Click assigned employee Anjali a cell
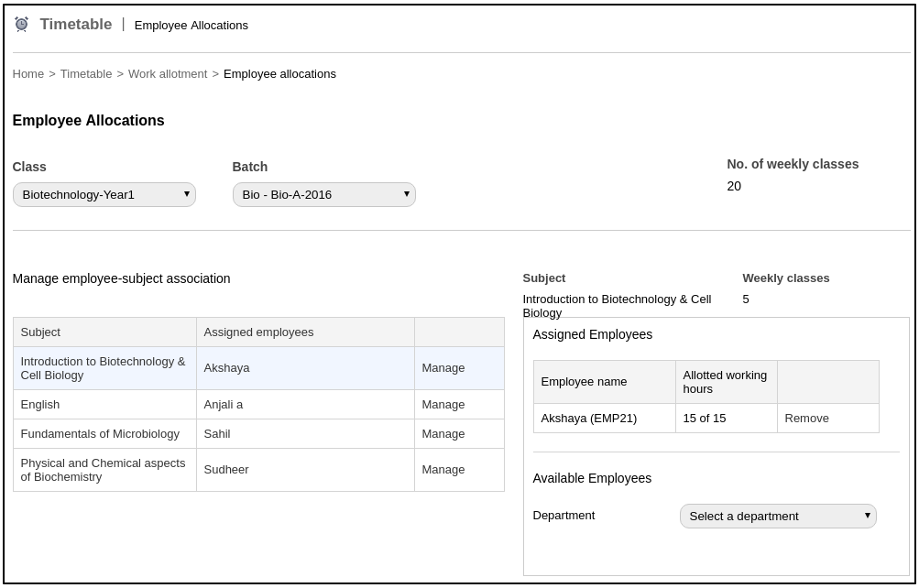Viewport: 919px width, 588px height. [x=224, y=405]
